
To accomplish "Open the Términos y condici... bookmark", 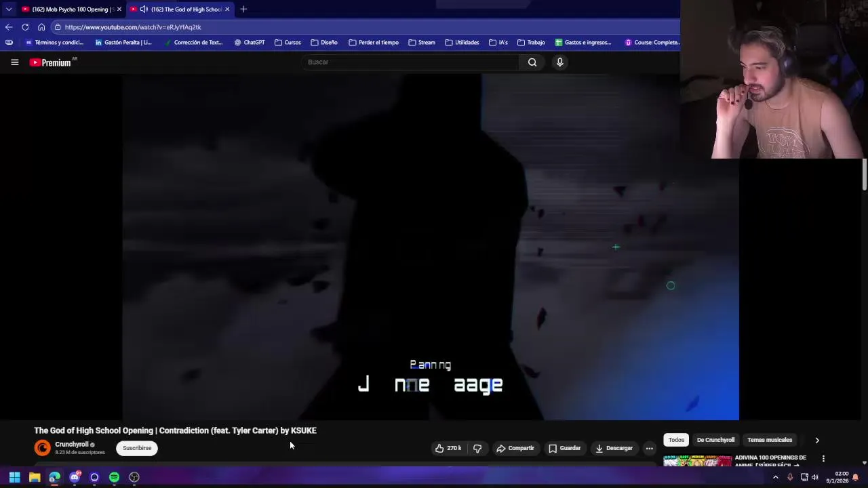I will pyautogui.click(x=54, y=42).
